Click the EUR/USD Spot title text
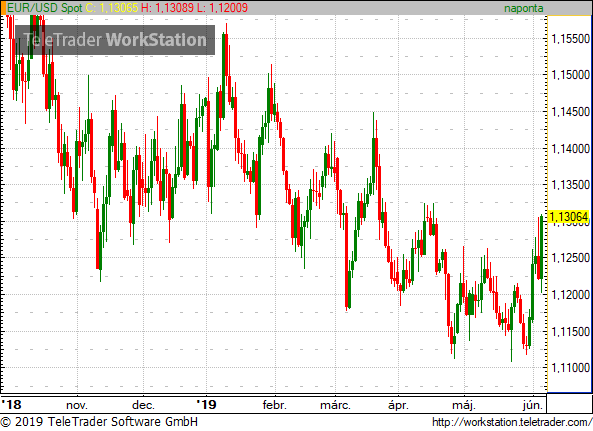This screenshot has height=431, width=593. 45,8
